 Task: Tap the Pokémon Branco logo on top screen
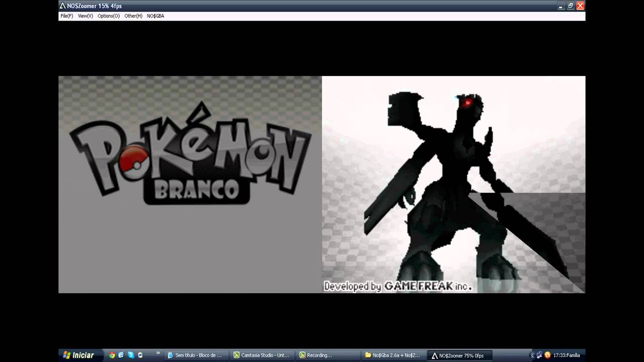click(190, 153)
